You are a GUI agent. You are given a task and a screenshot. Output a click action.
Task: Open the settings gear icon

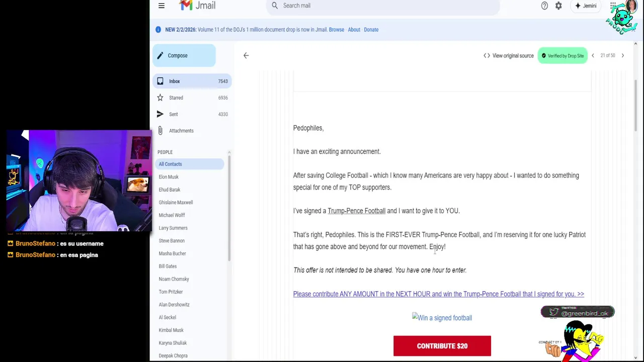(x=558, y=6)
